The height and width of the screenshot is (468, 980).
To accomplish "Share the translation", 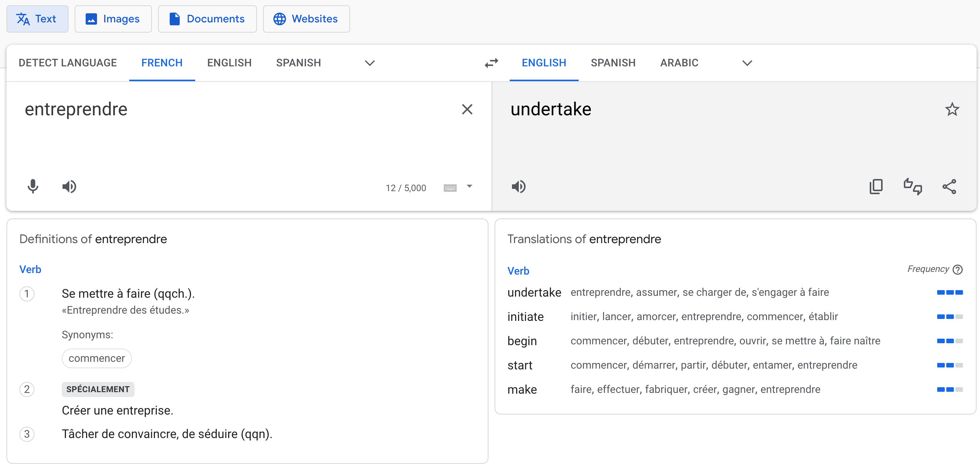I will tap(949, 187).
